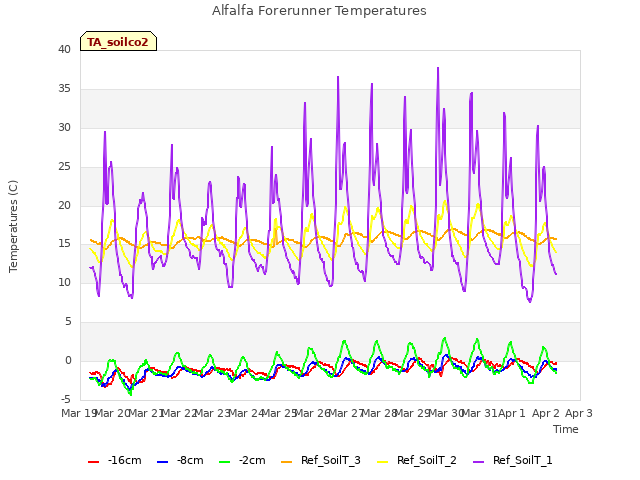Click the TA_soilco2 label box
The width and height of the screenshot is (640, 480).
[x=118, y=41]
